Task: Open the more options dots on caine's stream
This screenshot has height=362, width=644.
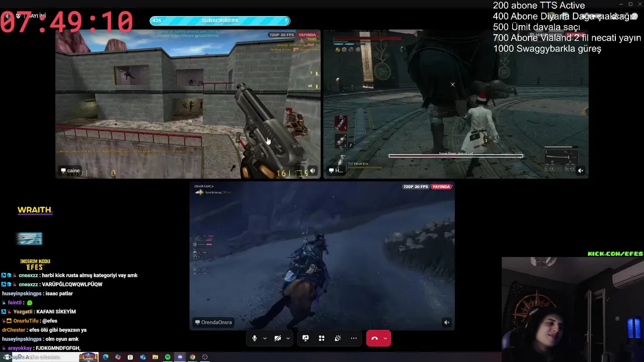Action: pos(300,171)
